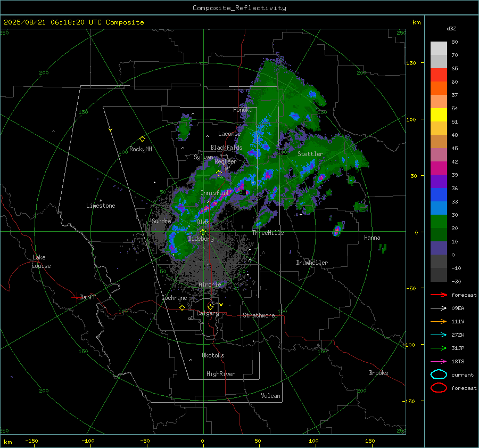Click the asterisk marker above Limestone

101,201
